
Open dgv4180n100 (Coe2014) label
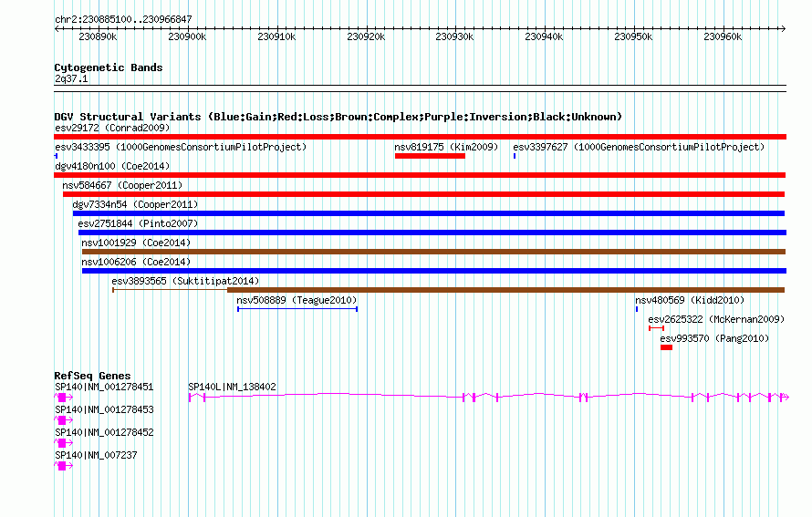point(112,166)
